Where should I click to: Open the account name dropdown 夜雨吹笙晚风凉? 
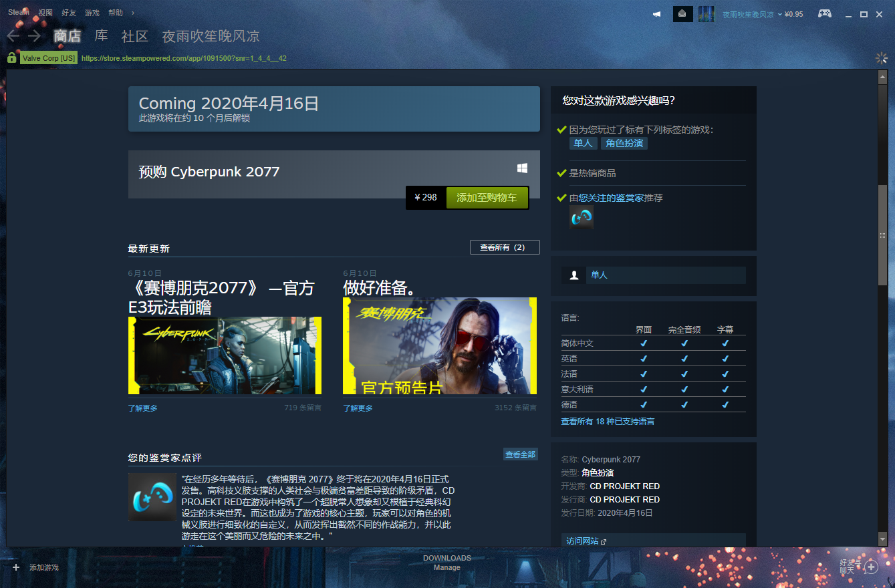(x=752, y=14)
